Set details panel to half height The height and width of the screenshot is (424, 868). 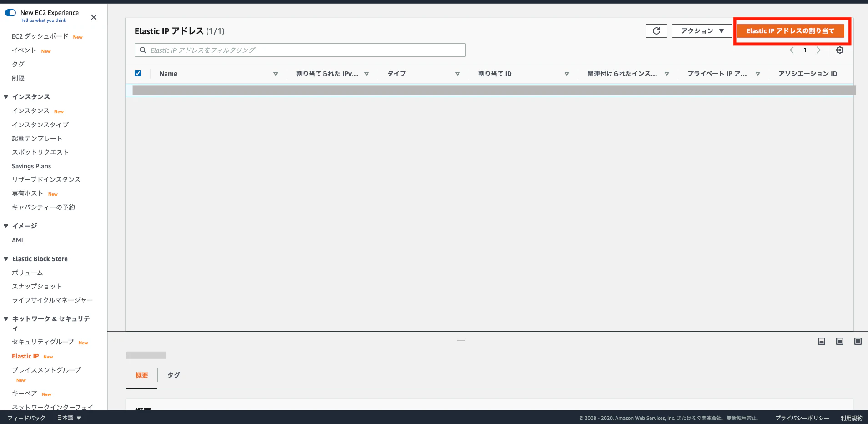(x=840, y=341)
